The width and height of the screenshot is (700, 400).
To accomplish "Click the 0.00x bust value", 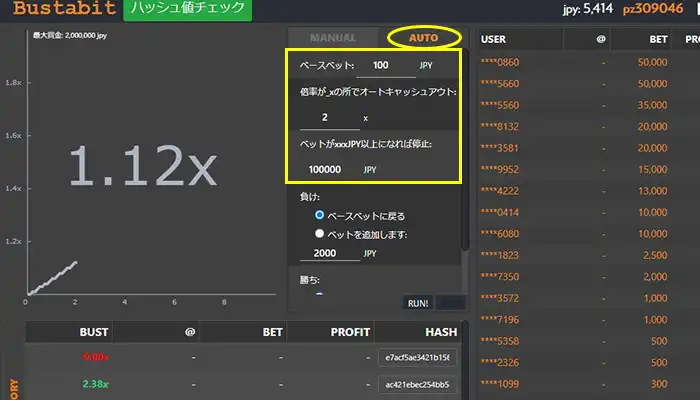I will coord(96,357).
